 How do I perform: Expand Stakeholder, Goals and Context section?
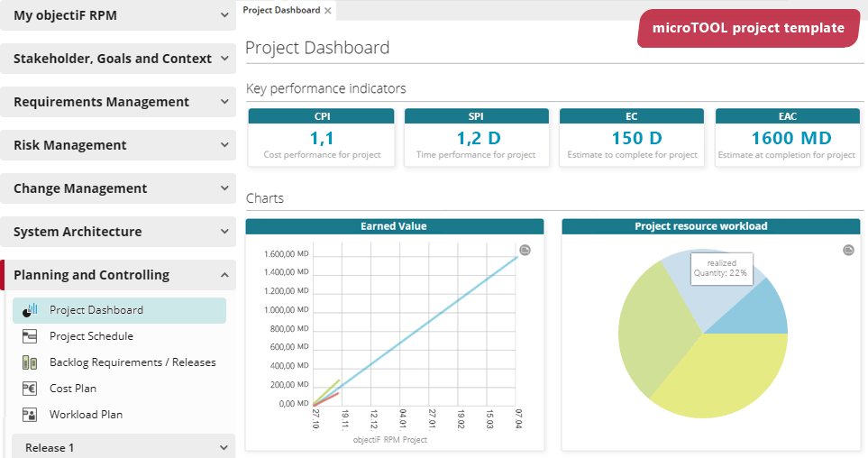point(224,59)
